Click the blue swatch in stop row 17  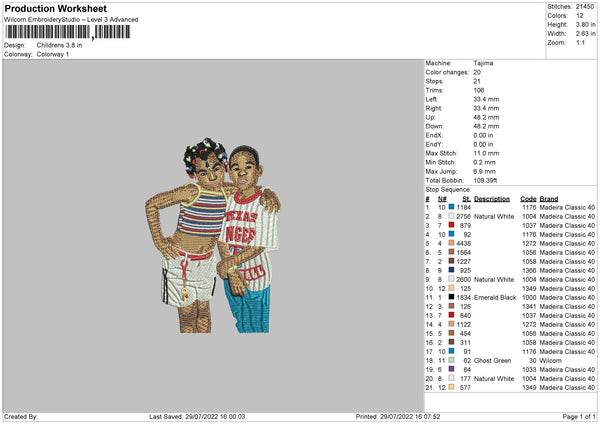[452, 351]
